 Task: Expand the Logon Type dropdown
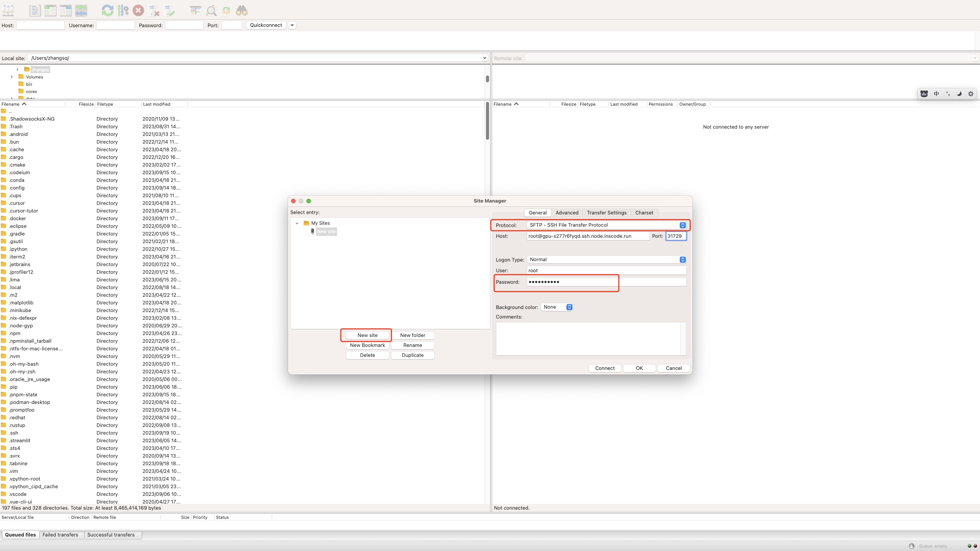682,259
